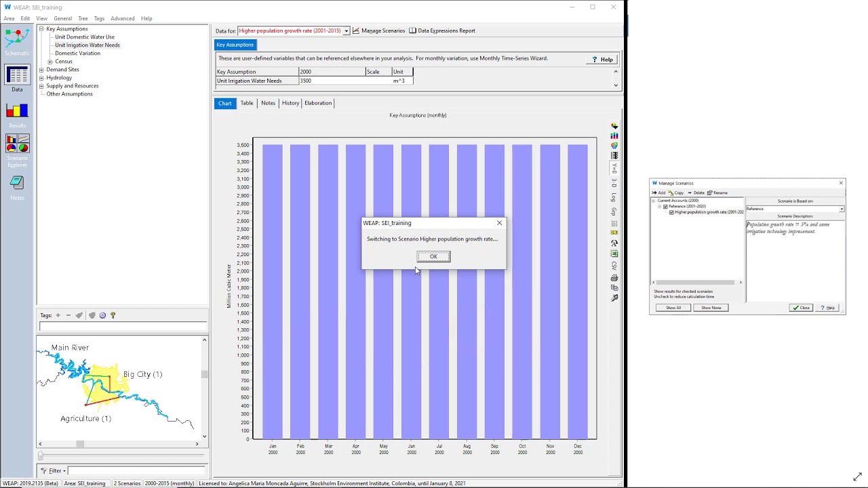The height and width of the screenshot is (488, 868).
Task: Open the Advanced menu
Action: click(x=123, y=18)
